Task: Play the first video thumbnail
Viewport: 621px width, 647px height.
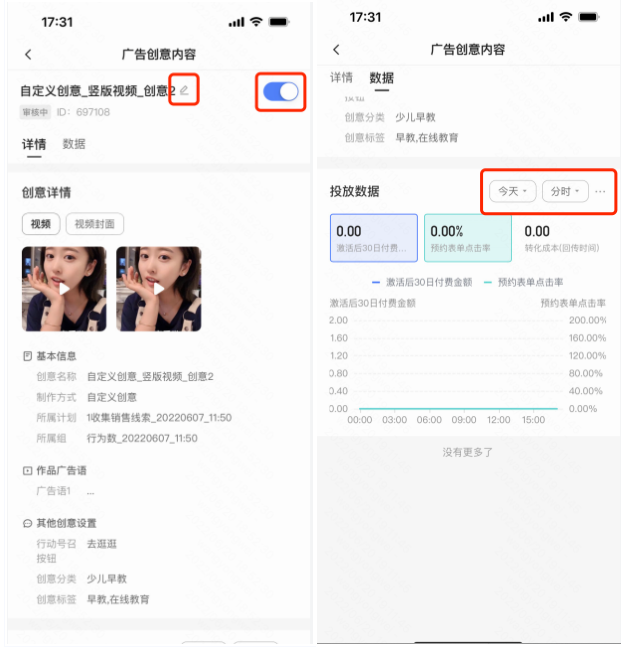Action: click(64, 289)
